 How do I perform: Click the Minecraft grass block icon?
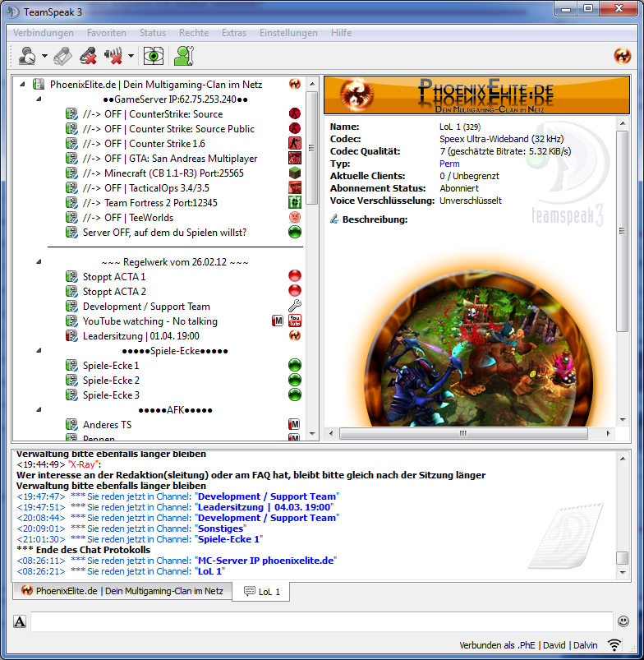[x=295, y=173]
